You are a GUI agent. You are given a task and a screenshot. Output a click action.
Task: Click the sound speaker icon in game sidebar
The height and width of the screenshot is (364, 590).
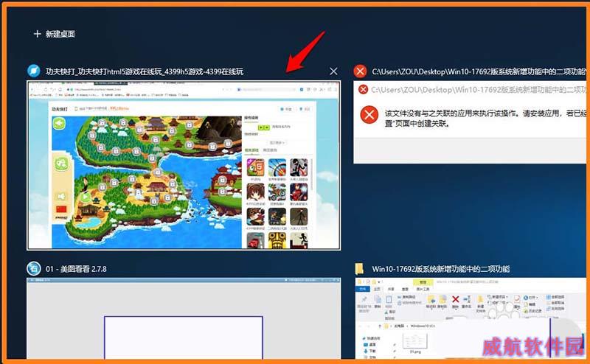point(62,195)
